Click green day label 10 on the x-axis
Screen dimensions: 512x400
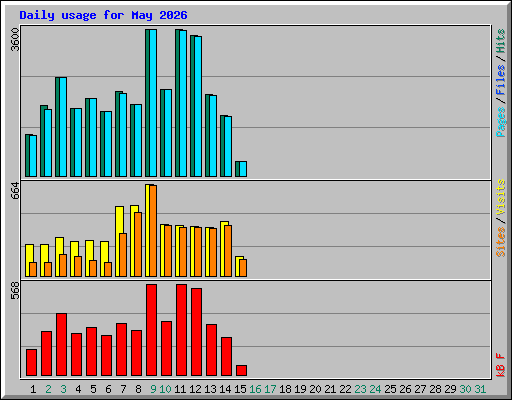pos(165,389)
